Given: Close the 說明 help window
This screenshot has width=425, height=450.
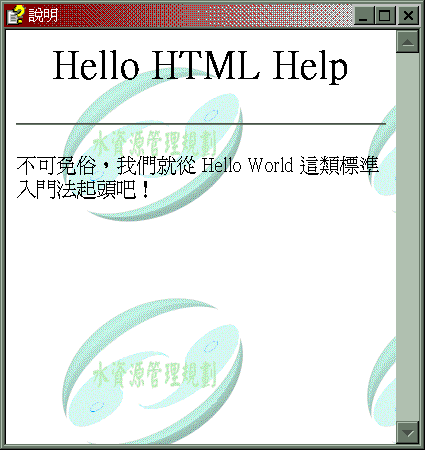Looking at the screenshot, I should coord(408,15).
